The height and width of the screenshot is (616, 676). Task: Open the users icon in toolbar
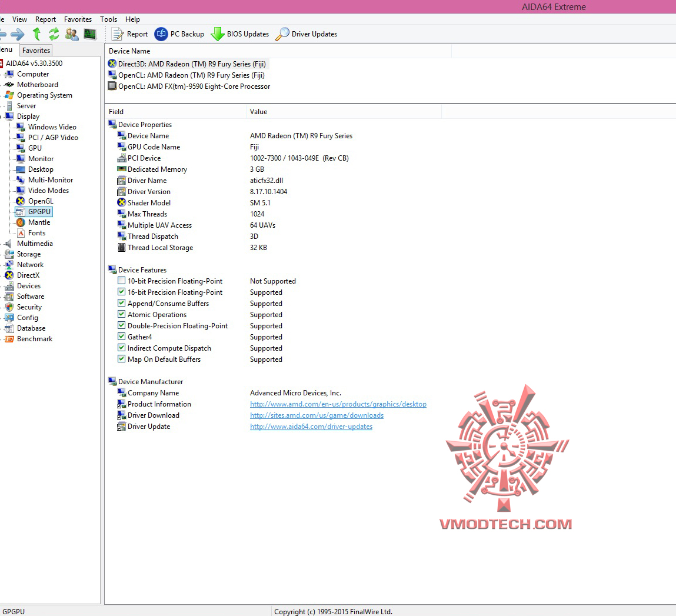pyautogui.click(x=72, y=34)
